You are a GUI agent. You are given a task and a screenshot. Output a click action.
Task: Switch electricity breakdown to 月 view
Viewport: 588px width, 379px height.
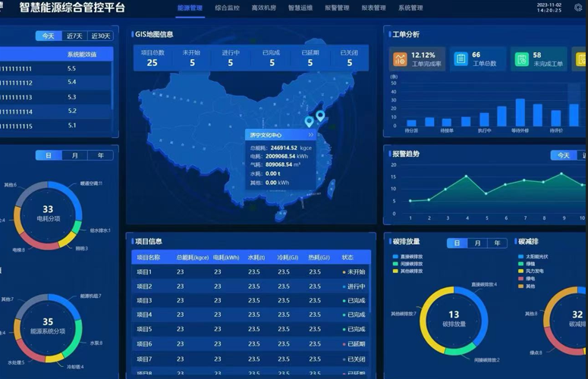[x=74, y=155]
